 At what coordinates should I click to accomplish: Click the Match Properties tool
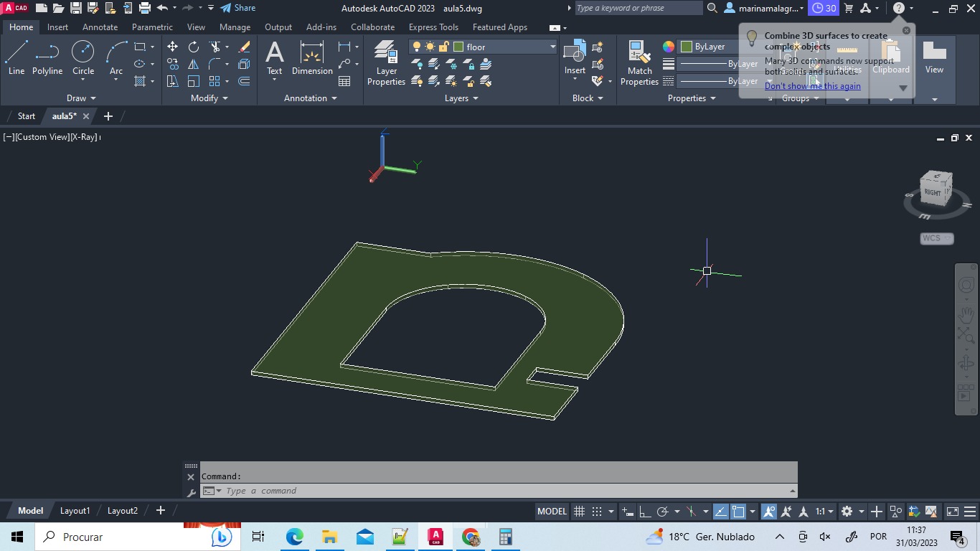click(x=639, y=62)
